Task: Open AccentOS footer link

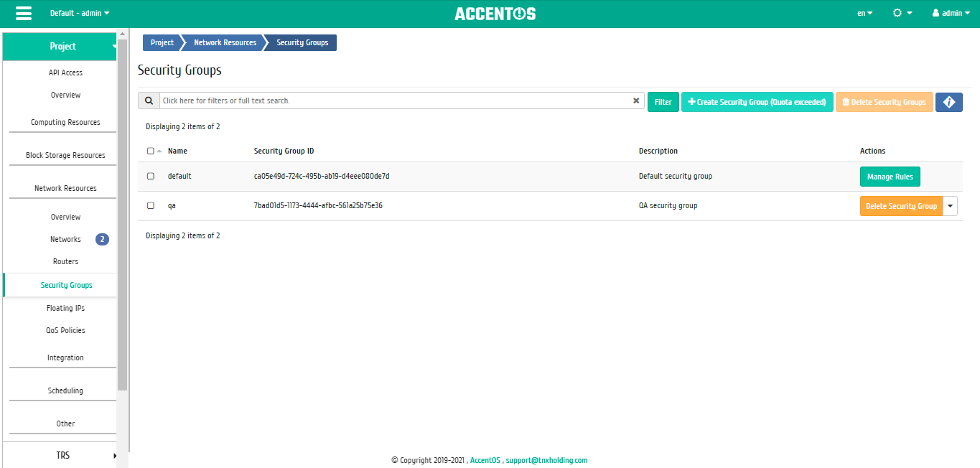Action: (485, 461)
